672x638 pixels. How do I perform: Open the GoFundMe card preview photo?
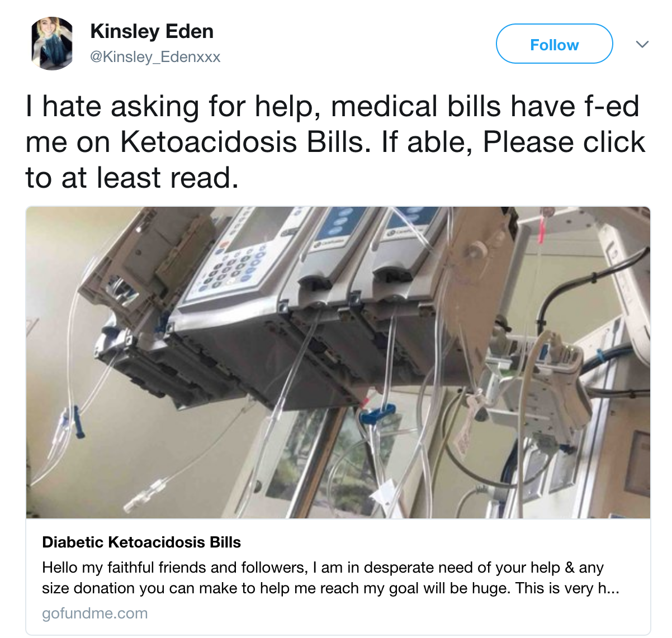click(338, 363)
